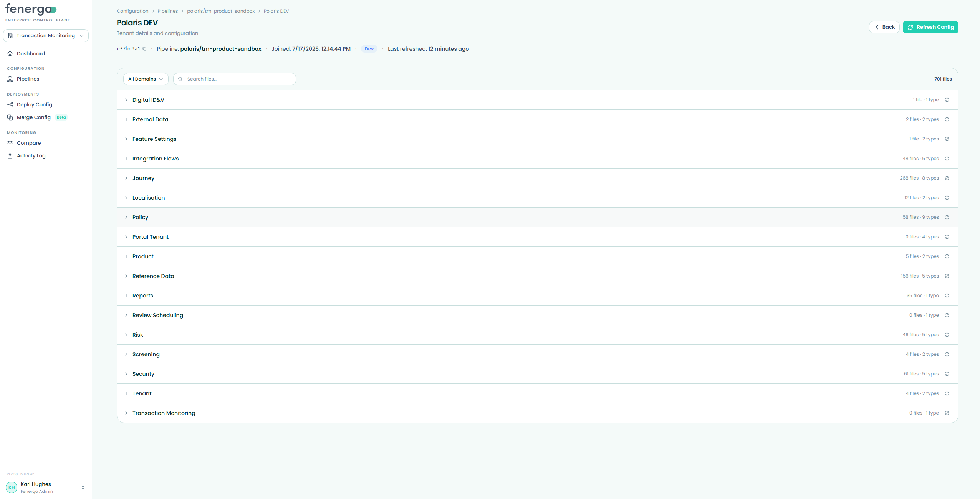
Task: Refresh the Journey domain
Action: (x=947, y=178)
